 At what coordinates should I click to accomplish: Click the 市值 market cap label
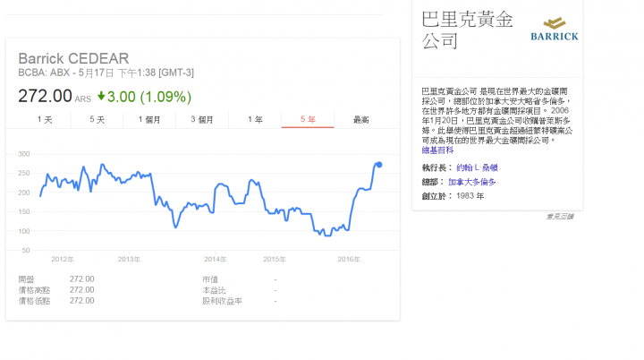pyautogui.click(x=210, y=279)
